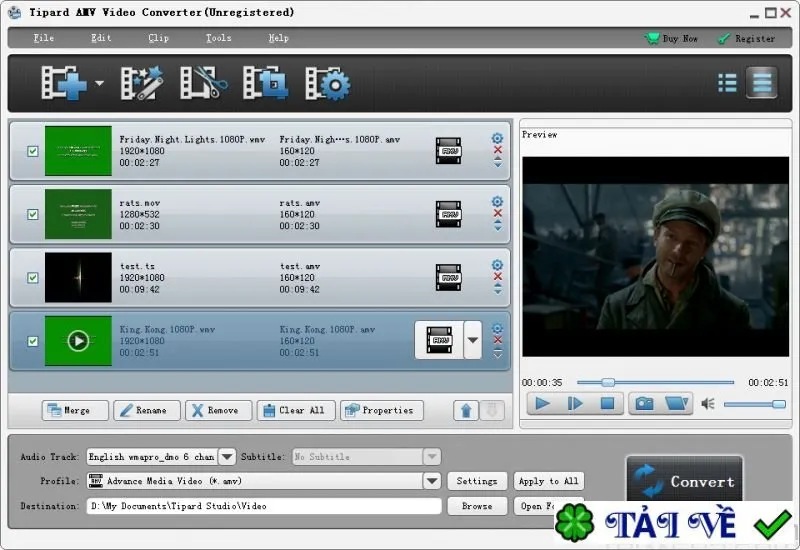Screen dimensions: 800x550
Task: Remove Friday.Night.Lights with red X
Action: pyautogui.click(x=497, y=150)
